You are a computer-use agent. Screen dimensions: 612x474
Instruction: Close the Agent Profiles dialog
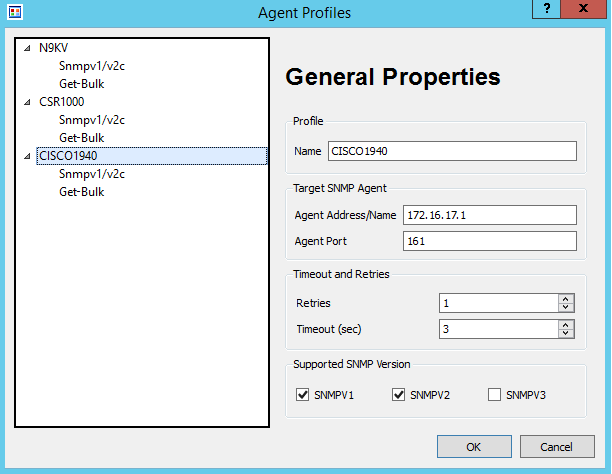[x=583, y=9]
